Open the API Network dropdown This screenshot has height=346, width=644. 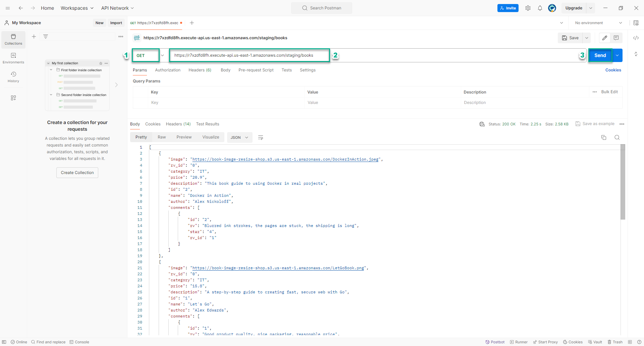[x=117, y=8]
